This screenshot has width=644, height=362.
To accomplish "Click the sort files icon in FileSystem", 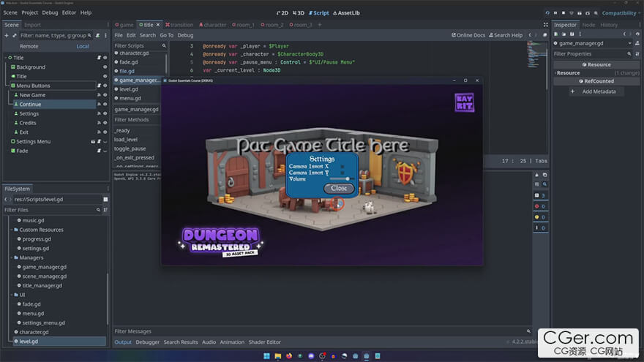I will [105, 210].
